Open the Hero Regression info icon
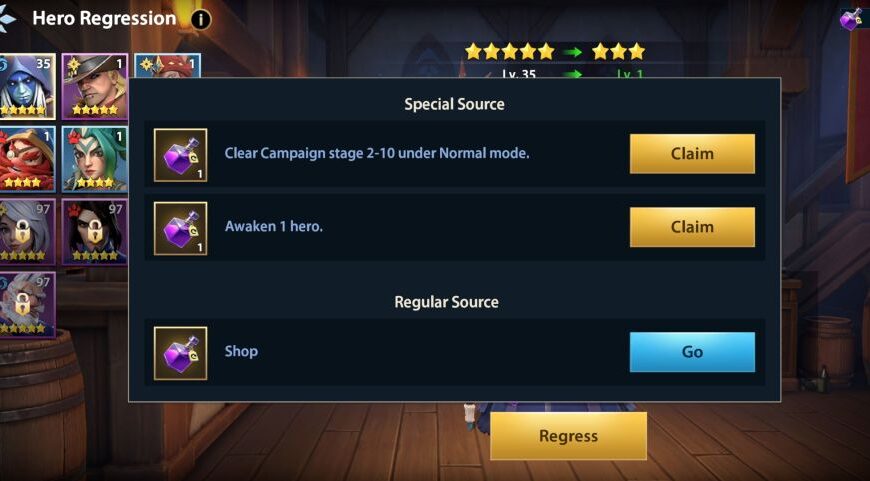The height and width of the screenshot is (481, 870). [x=201, y=20]
